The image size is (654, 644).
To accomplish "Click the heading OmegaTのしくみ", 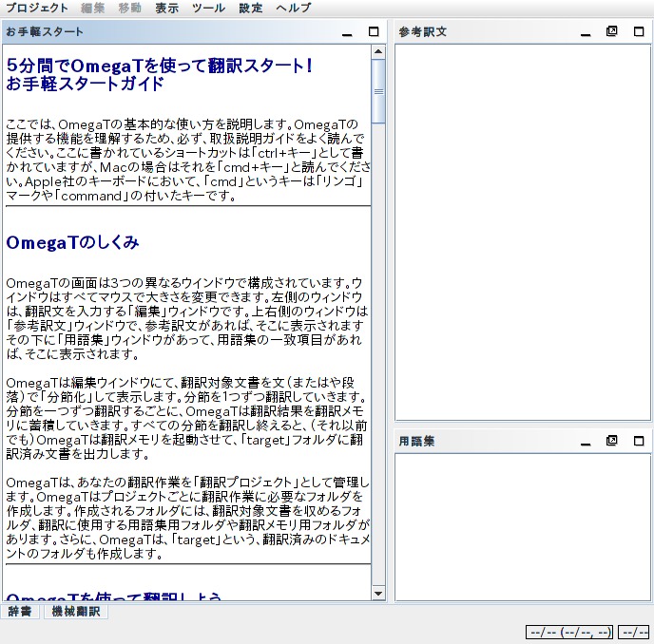I will pyautogui.click(x=72, y=242).
